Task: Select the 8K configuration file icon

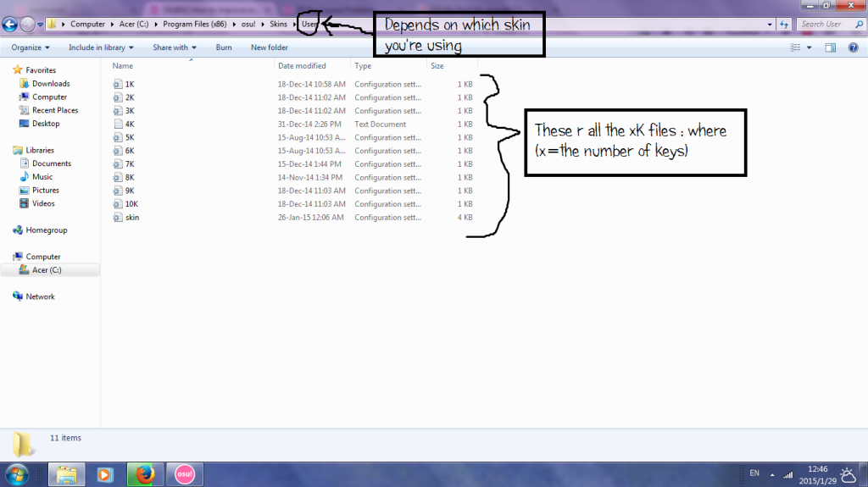Action: [x=118, y=177]
